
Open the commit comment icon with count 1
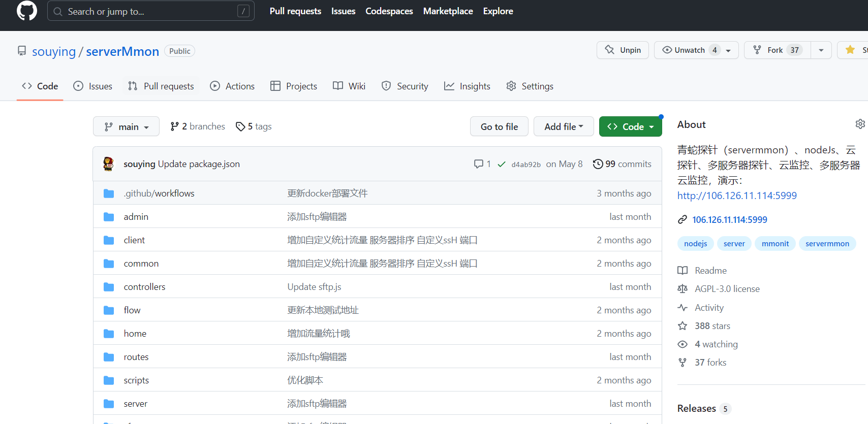(x=482, y=164)
